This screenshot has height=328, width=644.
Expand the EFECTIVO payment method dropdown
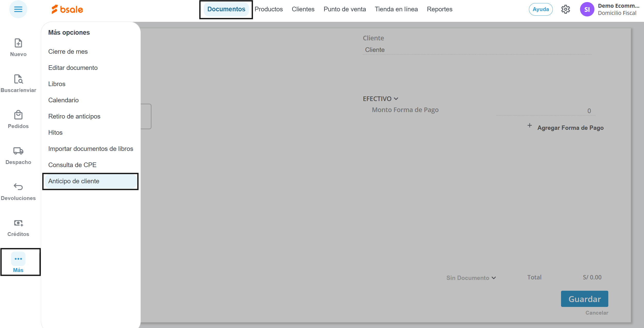[380, 99]
